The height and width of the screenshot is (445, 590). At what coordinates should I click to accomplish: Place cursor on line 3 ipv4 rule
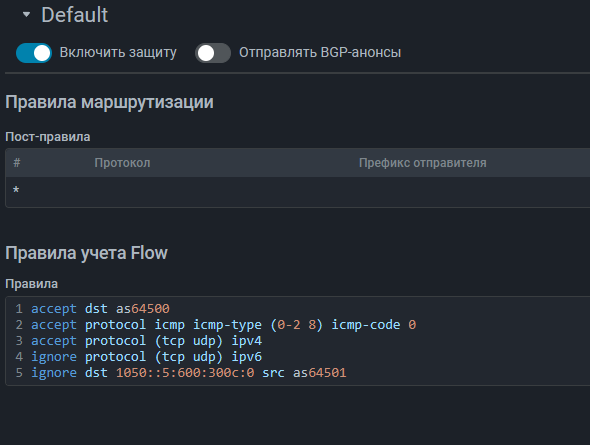(146, 341)
